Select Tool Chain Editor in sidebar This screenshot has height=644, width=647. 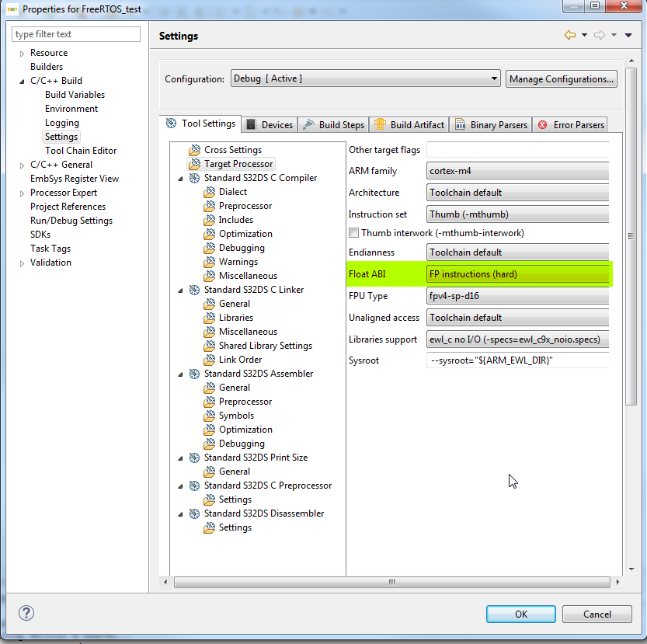[x=81, y=151]
